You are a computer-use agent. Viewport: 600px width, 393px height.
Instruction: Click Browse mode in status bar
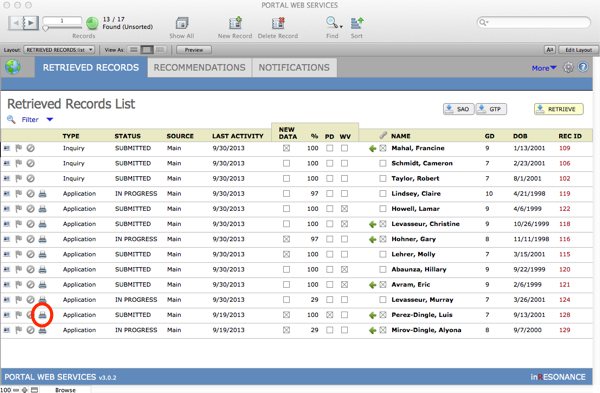tap(65, 390)
